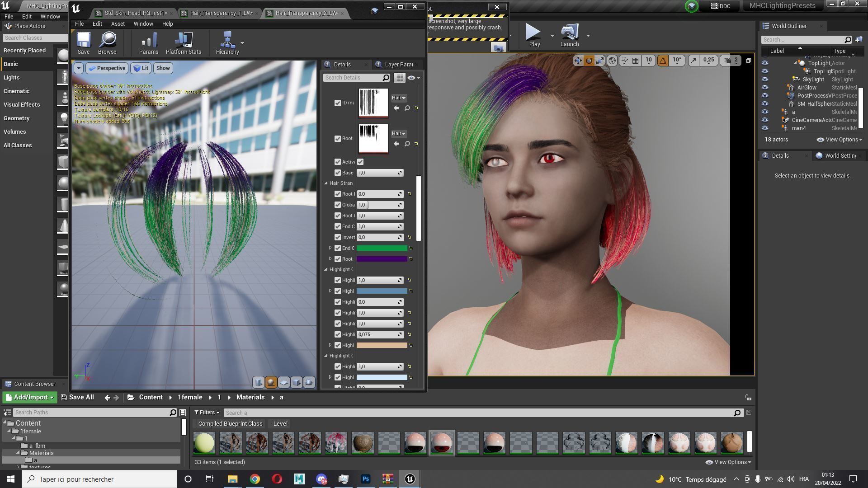The height and width of the screenshot is (488, 868).
Task: Open Unreal Engine from the Windows taskbar
Action: [410, 479]
